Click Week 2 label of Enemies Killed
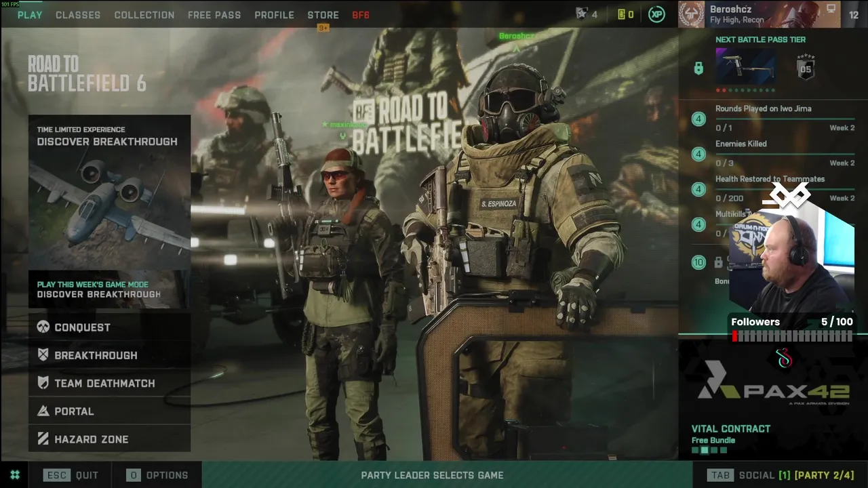This screenshot has width=868, height=488. click(842, 163)
